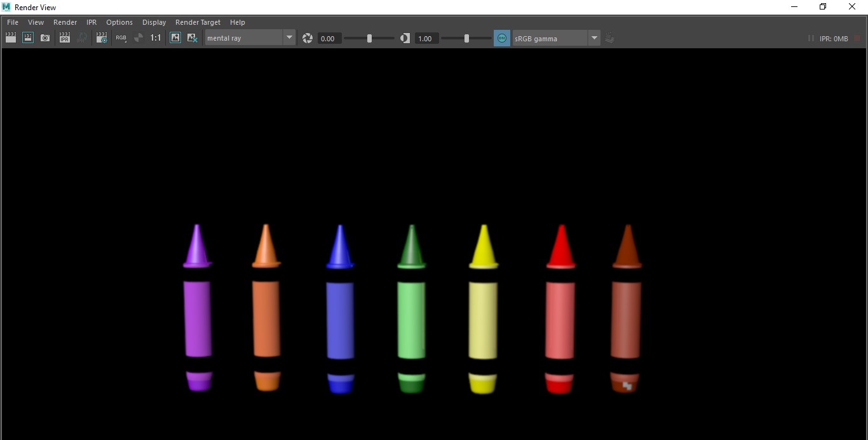868x440 pixels.
Task: Refresh the IPR image
Action: point(83,37)
